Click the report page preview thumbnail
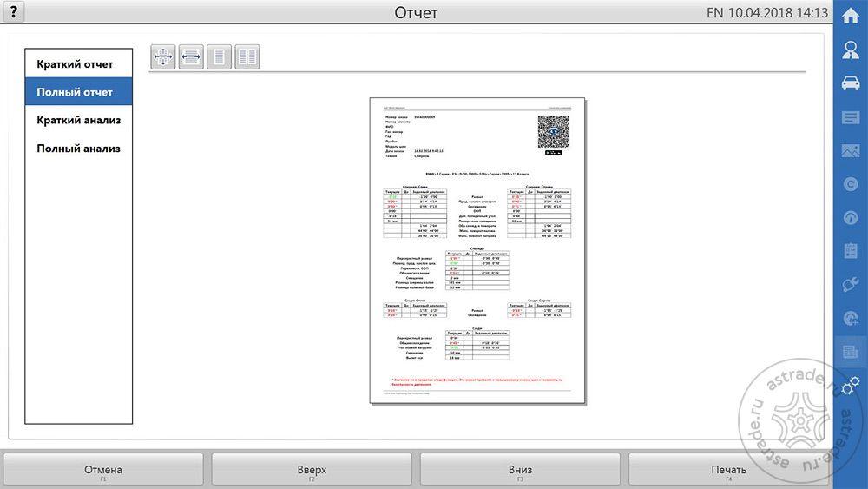 tap(477, 251)
